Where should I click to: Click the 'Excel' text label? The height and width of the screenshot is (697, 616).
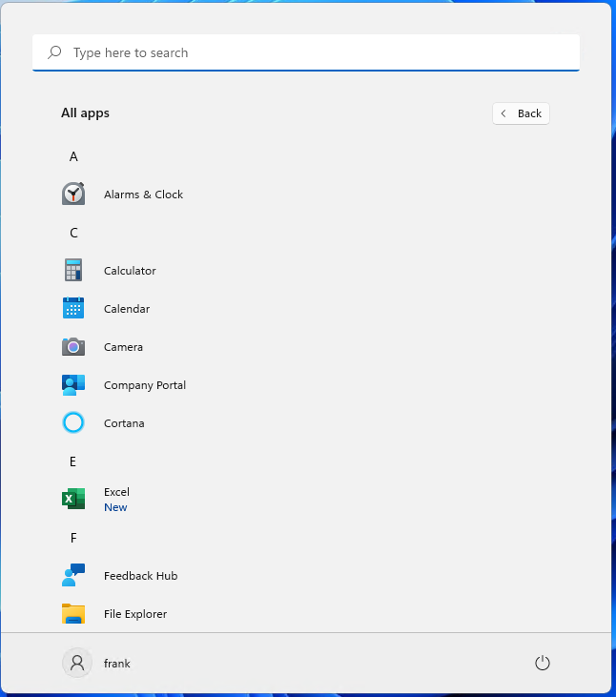(117, 492)
